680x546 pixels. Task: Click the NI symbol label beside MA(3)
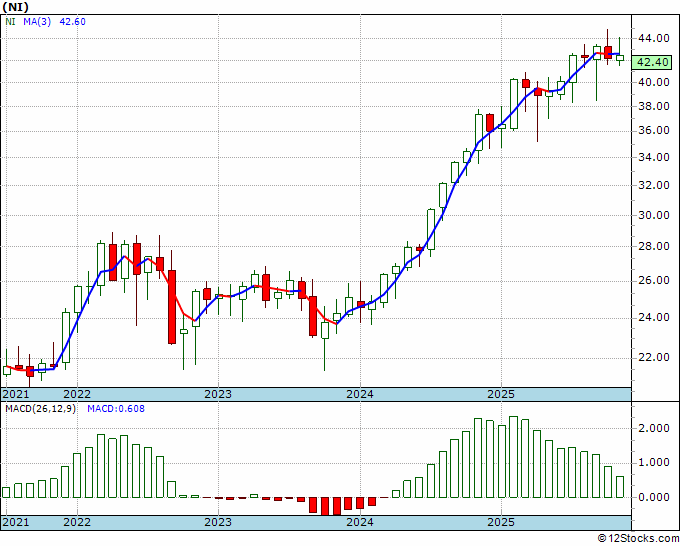(10, 22)
